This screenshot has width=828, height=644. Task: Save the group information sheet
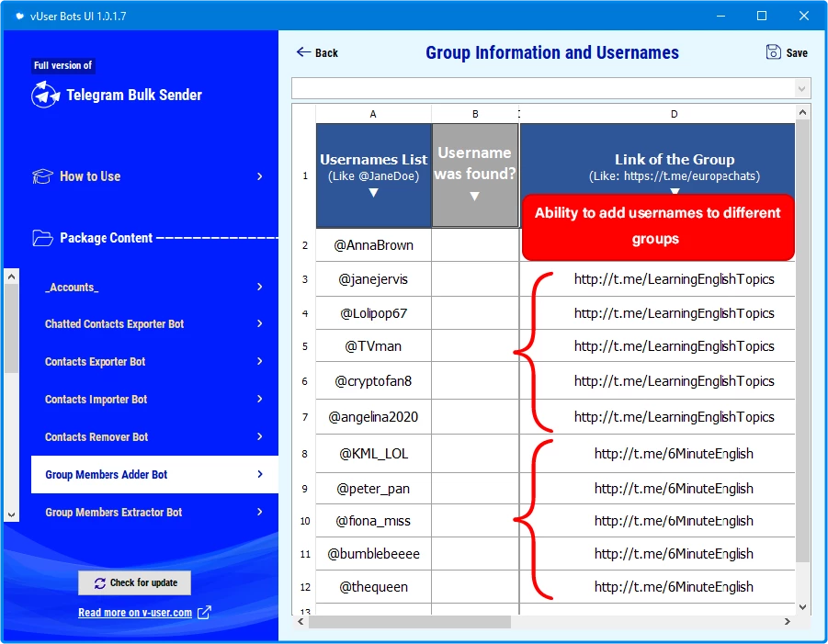(787, 52)
